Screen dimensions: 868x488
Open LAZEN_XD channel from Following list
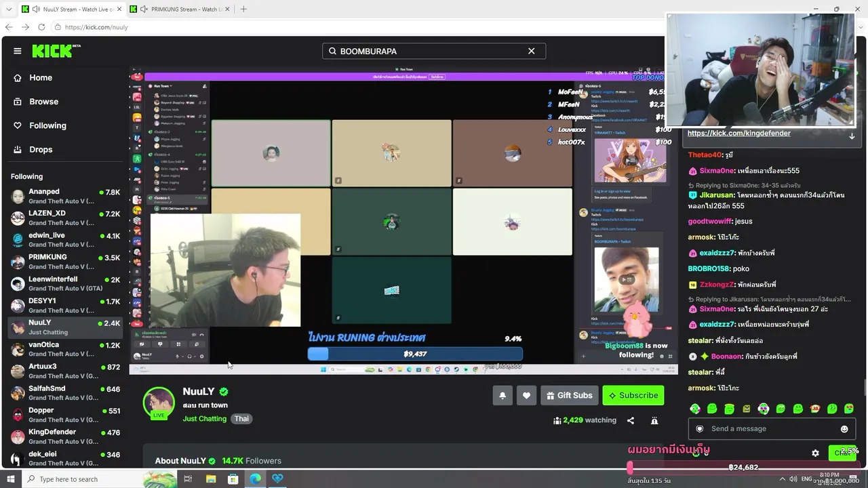65,218
